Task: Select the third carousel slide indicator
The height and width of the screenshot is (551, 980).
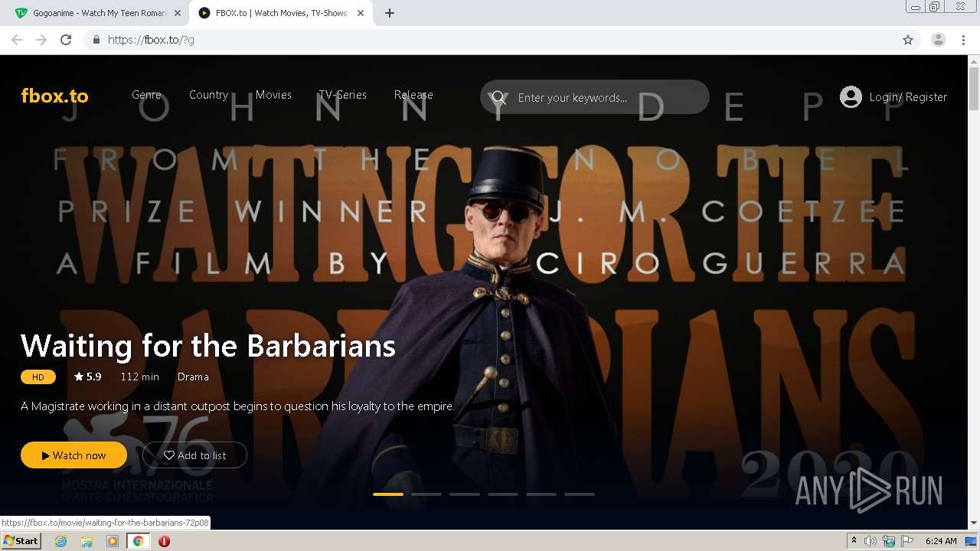Action: click(x=465, y=494)
